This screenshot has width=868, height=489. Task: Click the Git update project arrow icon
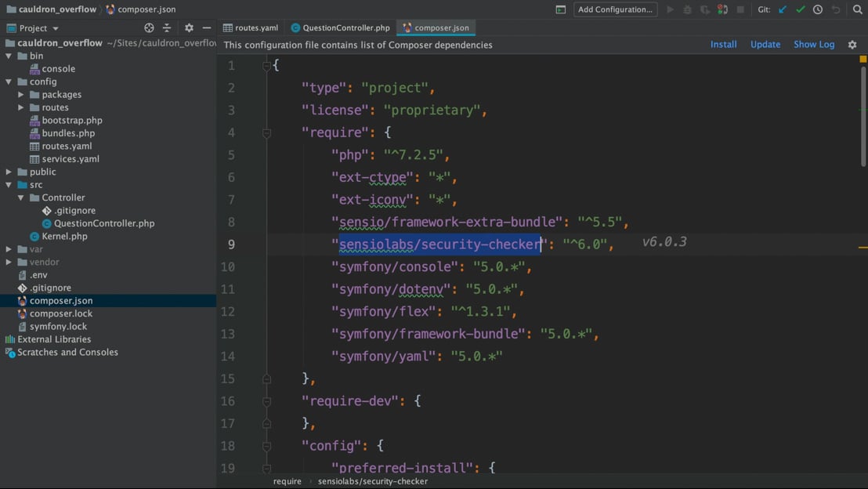[x=783, y=9]
